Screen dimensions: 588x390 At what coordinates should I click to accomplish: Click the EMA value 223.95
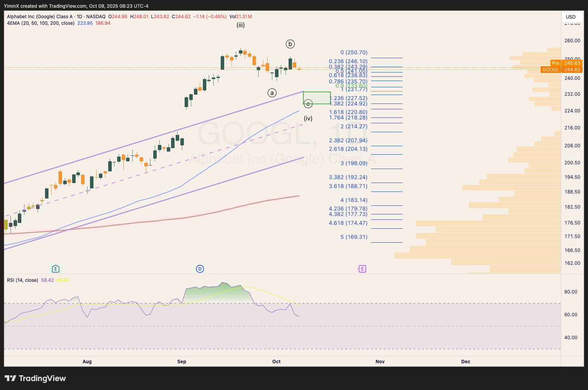pyautogui.click(x=85, y=23)
